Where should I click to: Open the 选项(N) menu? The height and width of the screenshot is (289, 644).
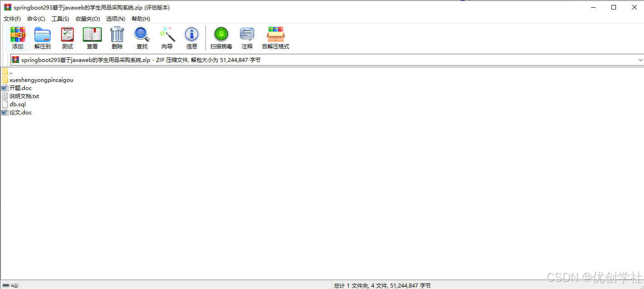[116, 19]
